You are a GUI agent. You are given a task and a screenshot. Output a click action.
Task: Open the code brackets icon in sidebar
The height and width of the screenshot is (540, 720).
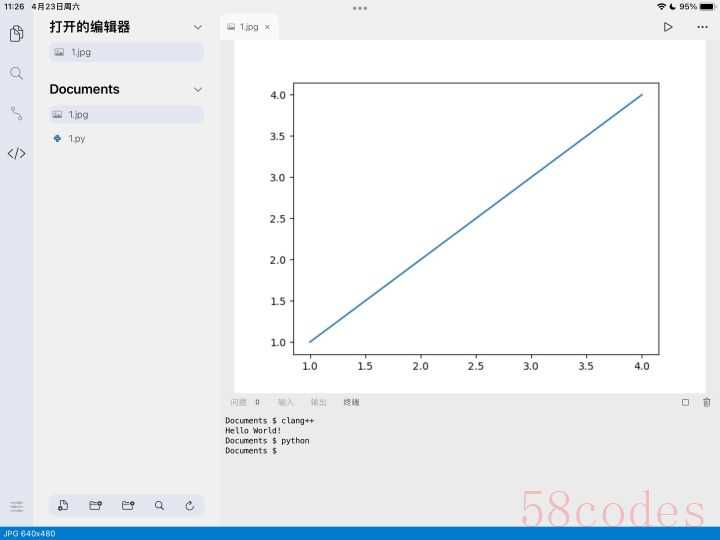[17, 153]
